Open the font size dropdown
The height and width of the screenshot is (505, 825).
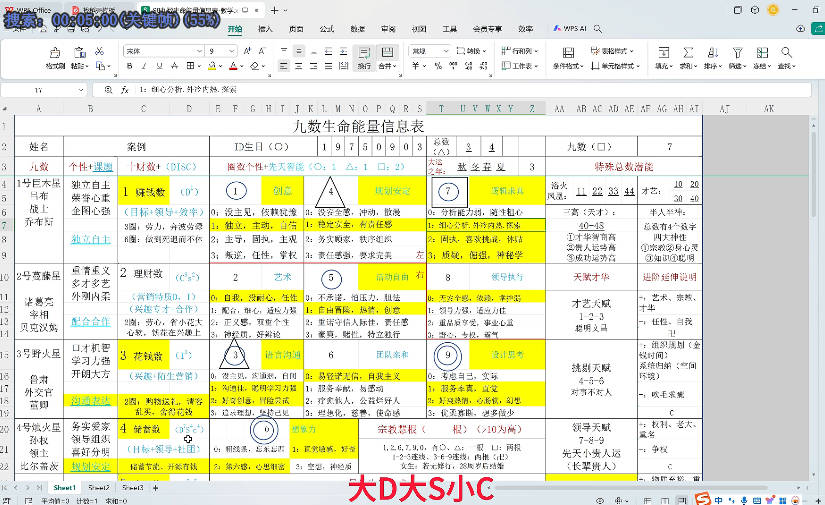point(233,50)
